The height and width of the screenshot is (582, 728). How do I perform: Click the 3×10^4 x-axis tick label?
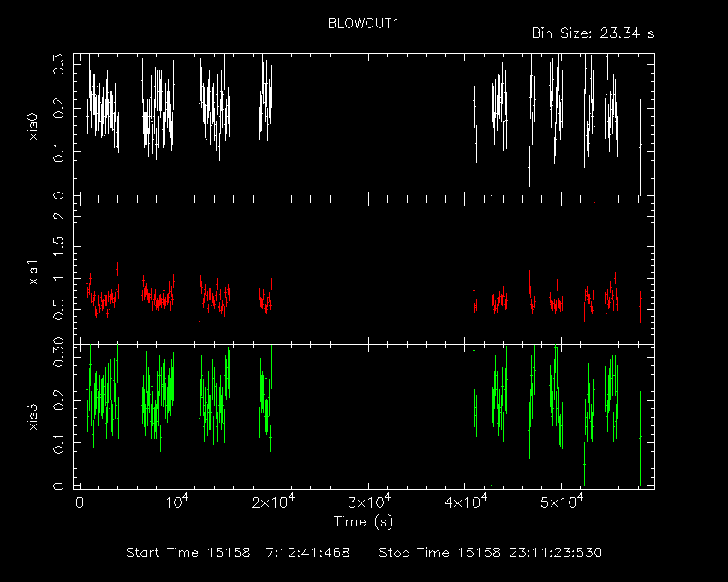coord(369,502)
